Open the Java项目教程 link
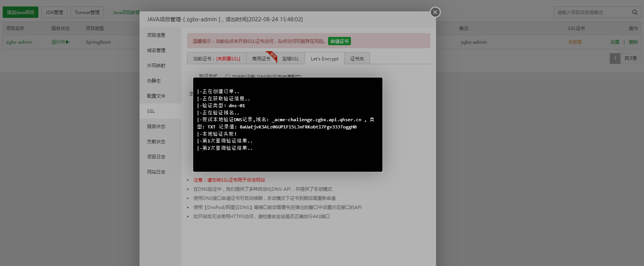This screenshot has height=266, width=644. [126, 12]
